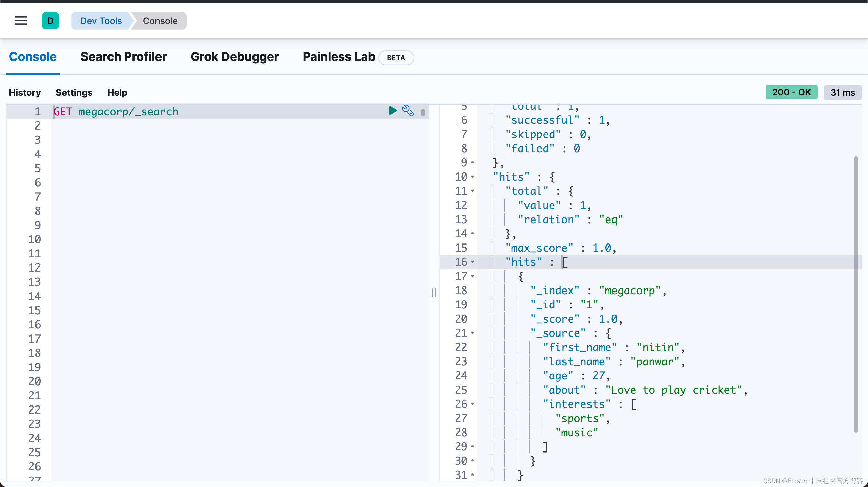Click the BETA badge by Painless Lab
The width and height of the screenshot is (868, 487).
(x=396, y=58)
